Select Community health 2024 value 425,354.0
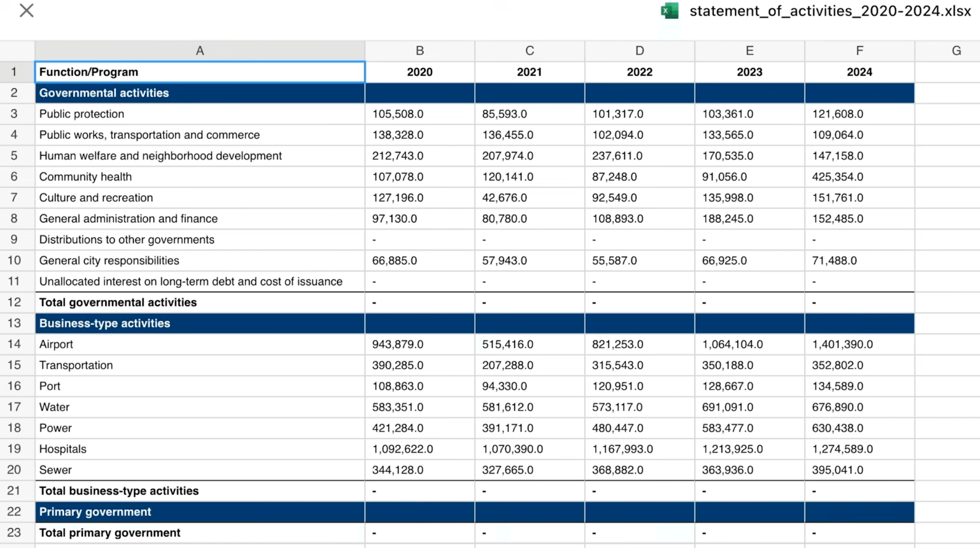 pyautogui.click(x=859, y=177)
